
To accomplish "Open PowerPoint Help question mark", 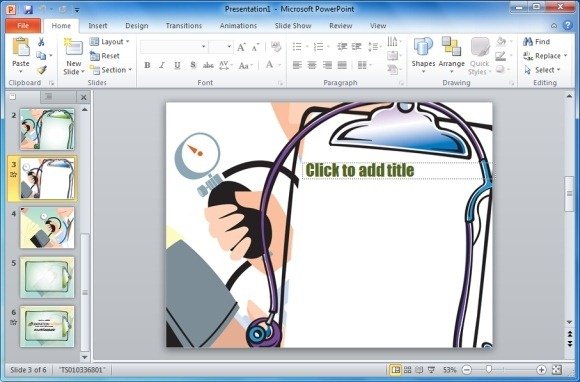I will click(568, 25).
